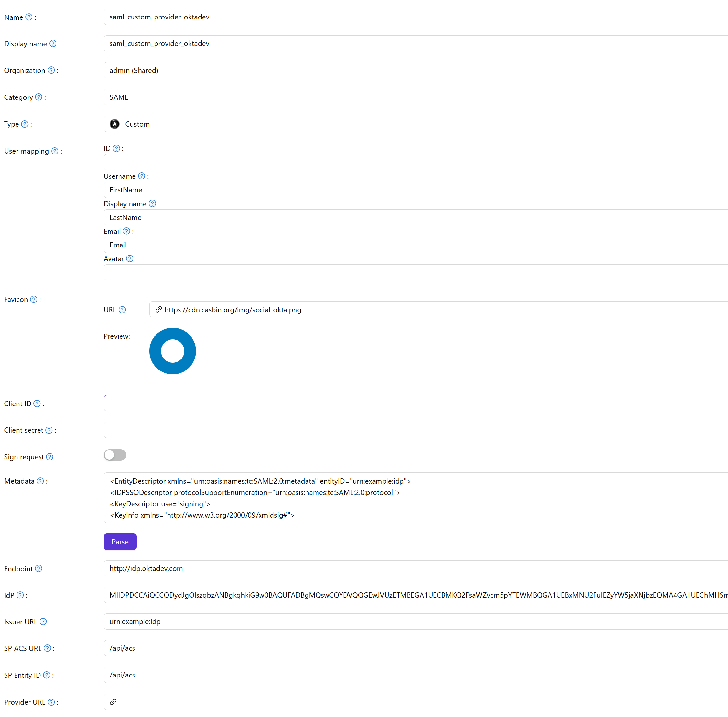The image size is (728, 717).
Task: Click the Parse button under Metadata
Action: coord(120,541)
